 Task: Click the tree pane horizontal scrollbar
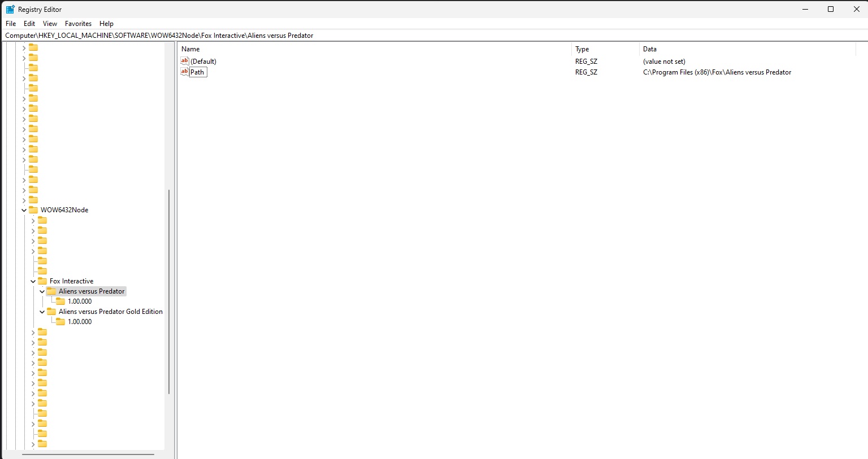pos(88,454)
